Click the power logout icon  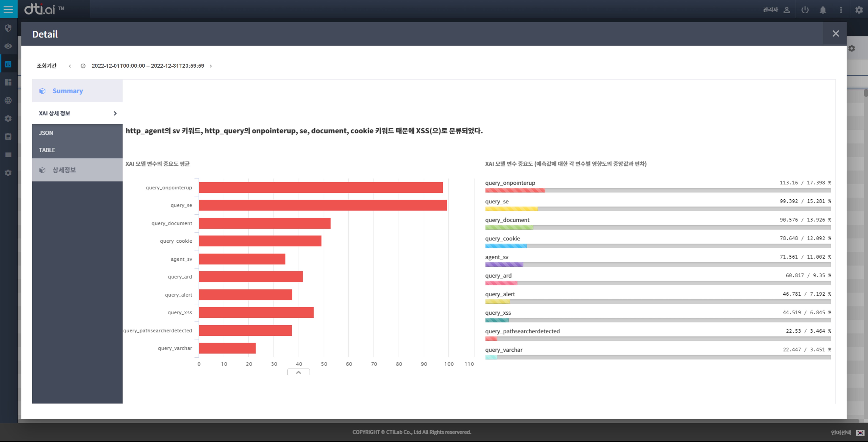(x=805, y=10)
